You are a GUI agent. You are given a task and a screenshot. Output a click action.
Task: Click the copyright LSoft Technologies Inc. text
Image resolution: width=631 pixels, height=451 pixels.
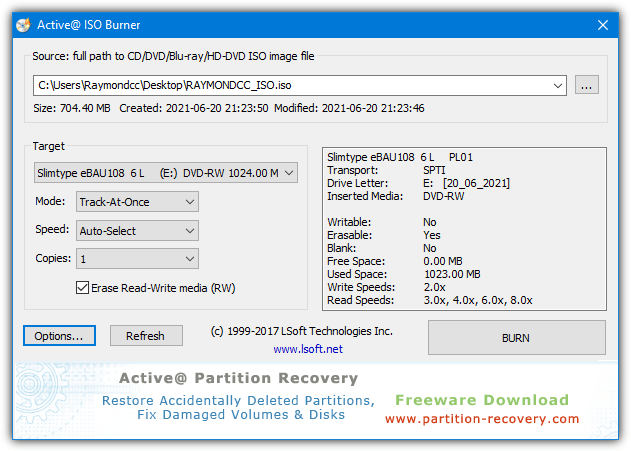coord(301,331)
